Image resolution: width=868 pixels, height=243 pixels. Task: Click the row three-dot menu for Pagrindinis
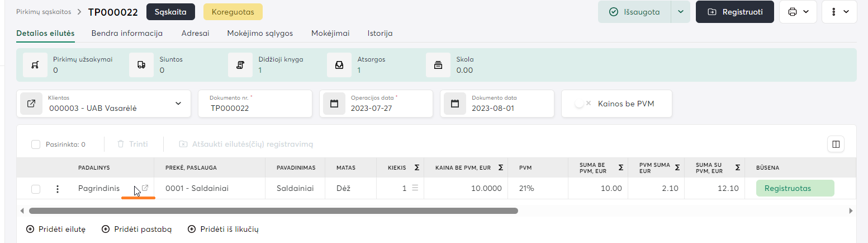click(x=57, y=189)
